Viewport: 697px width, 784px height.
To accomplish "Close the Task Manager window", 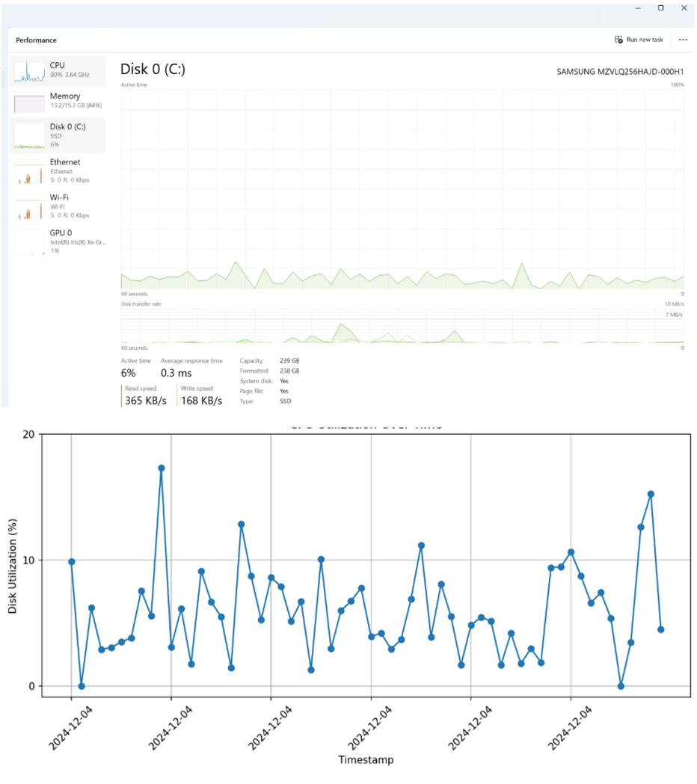I will tap(684, 8).
